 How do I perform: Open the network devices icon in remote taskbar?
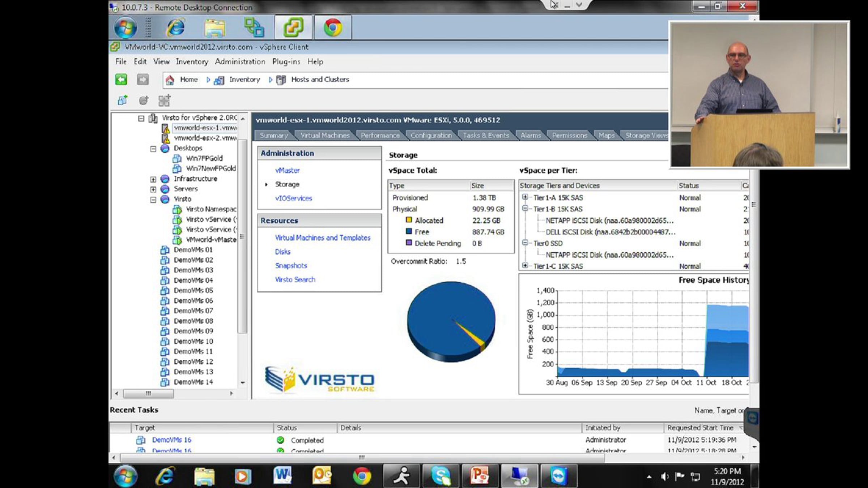254,27
